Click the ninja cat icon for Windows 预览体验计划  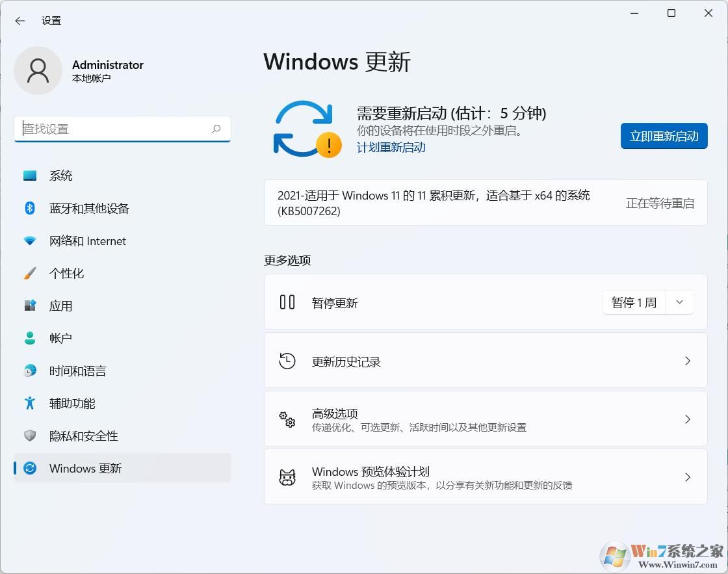[287, 476]
